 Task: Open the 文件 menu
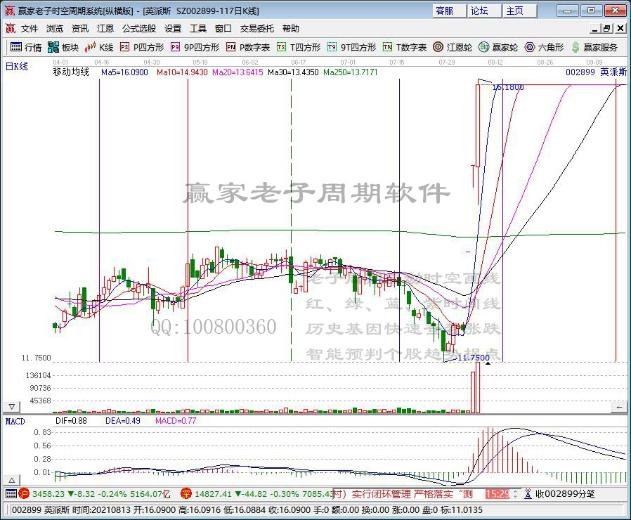point(29,29)
